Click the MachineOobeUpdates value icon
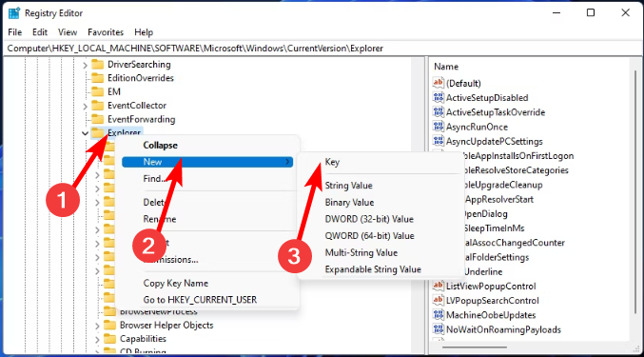This screenshot has height=357, width=644. [x=439, y=315]
